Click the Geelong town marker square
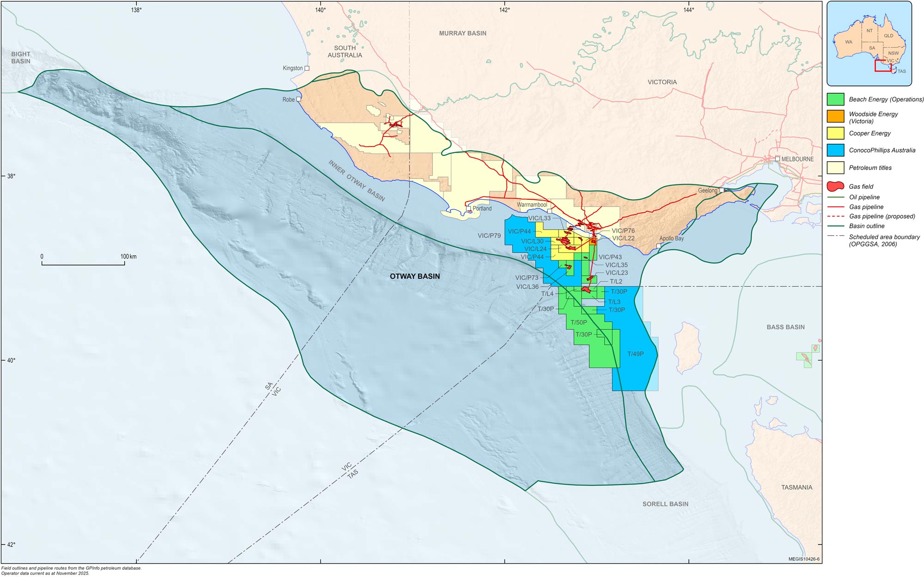924x577 pixels. click(722, 190)
